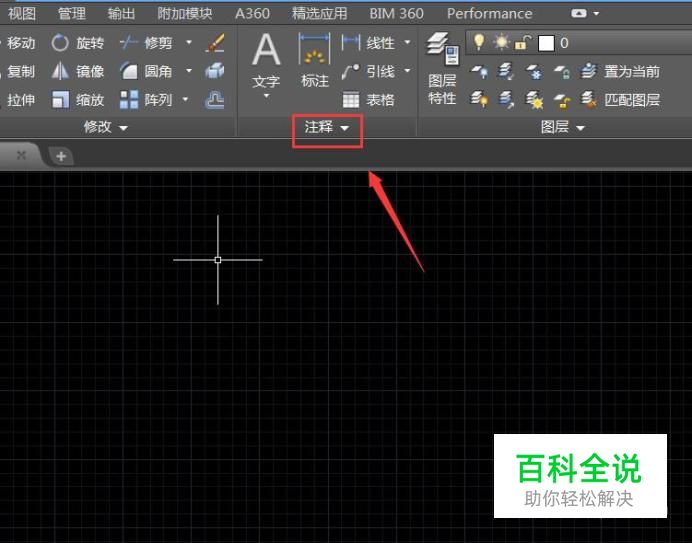Image resolution: width=692 pixels, height=543 pixels.
Task: Open Layer Properties (图层特性)
Action: [x=442, y=68]
